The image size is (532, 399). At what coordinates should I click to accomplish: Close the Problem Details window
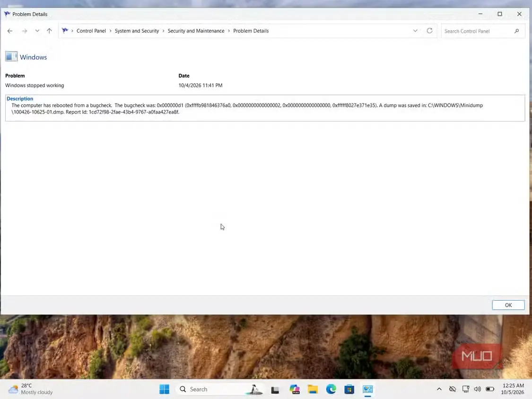(519, 14)
